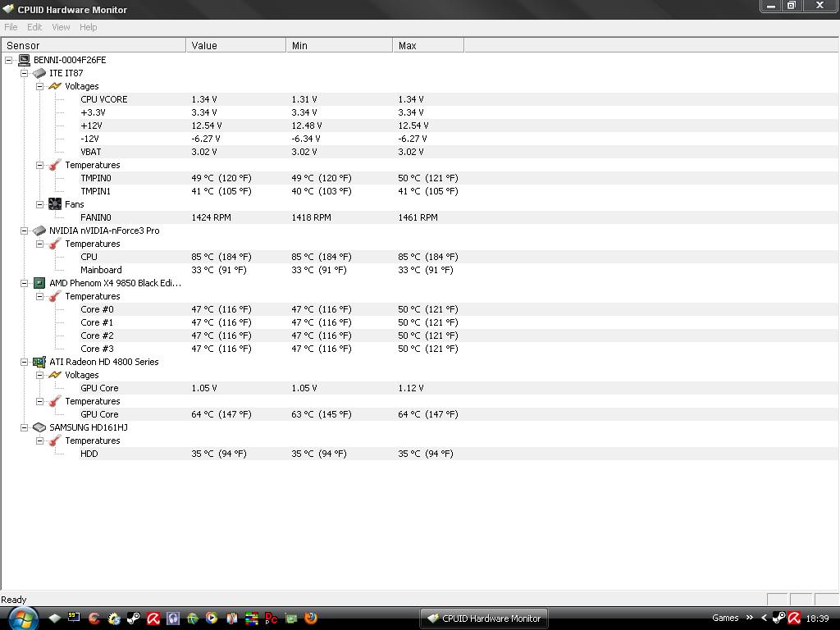Collapse Temperatures under SAMSUNG HD161HJ
Viewport: 840px width, 630px height.
39,441
